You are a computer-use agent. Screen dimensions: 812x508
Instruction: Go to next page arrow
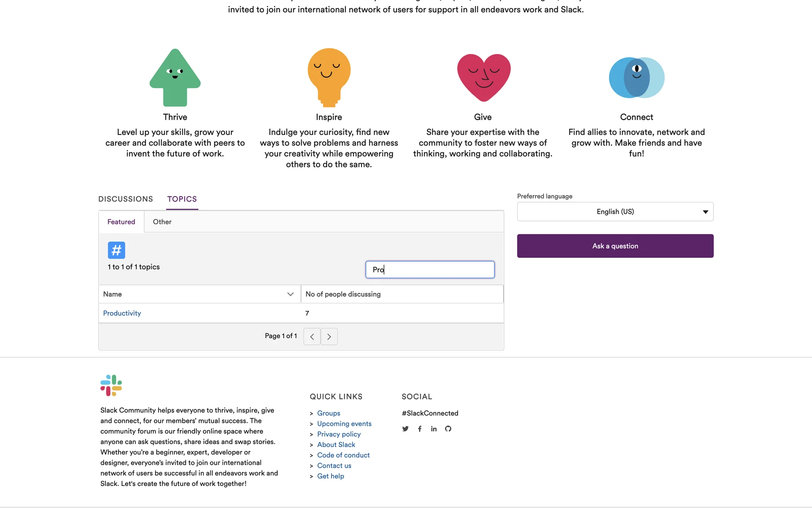[x=329, y=337]
